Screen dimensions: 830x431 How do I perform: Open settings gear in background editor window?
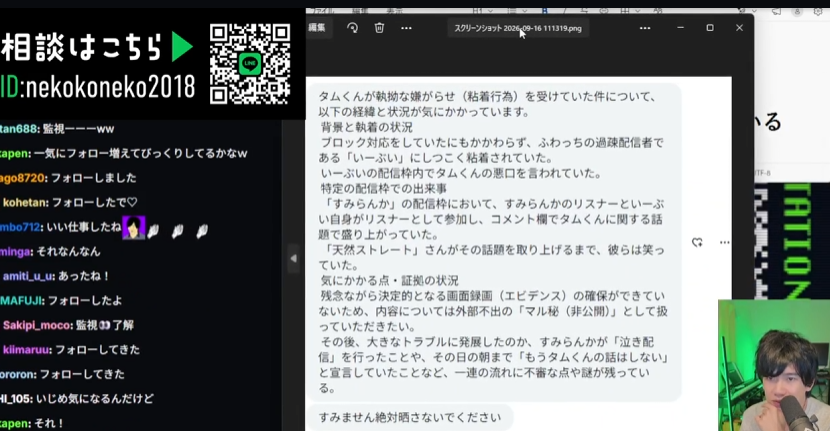click(818, 11)
